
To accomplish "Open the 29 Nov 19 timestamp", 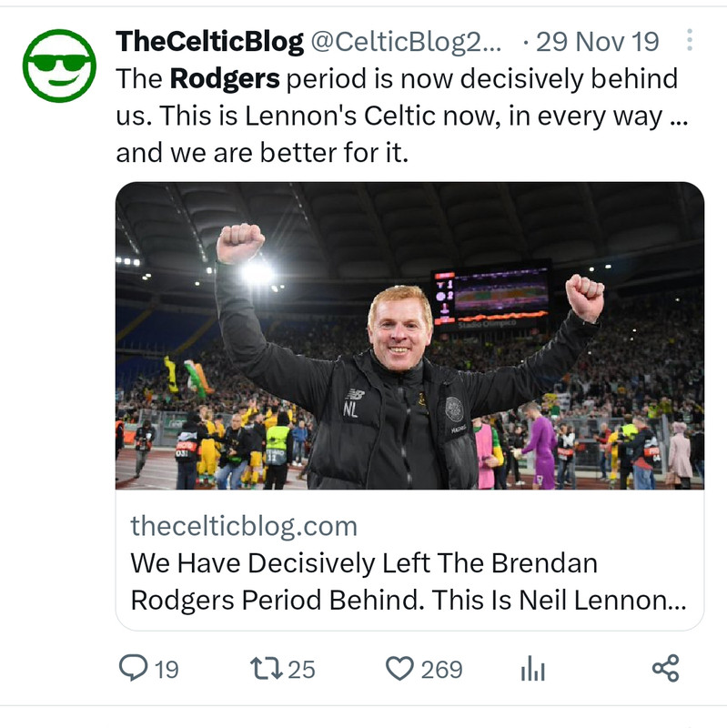I will (x=598, y=42).
